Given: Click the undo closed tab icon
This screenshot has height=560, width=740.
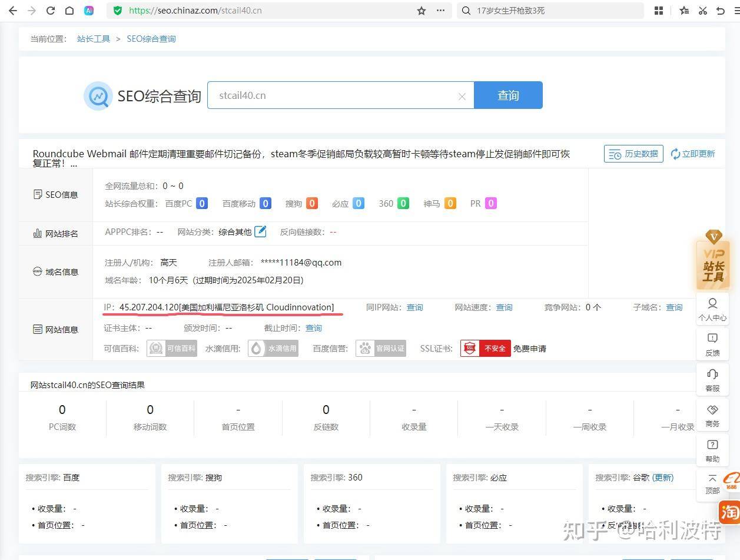Looking at the screenshot, I should click(721, 11).
